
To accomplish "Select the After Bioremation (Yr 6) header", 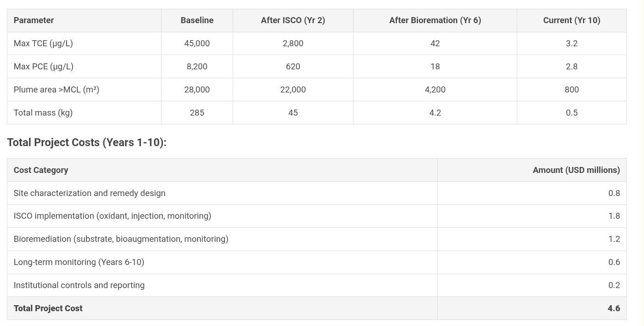I will click(x=435, y=20).
